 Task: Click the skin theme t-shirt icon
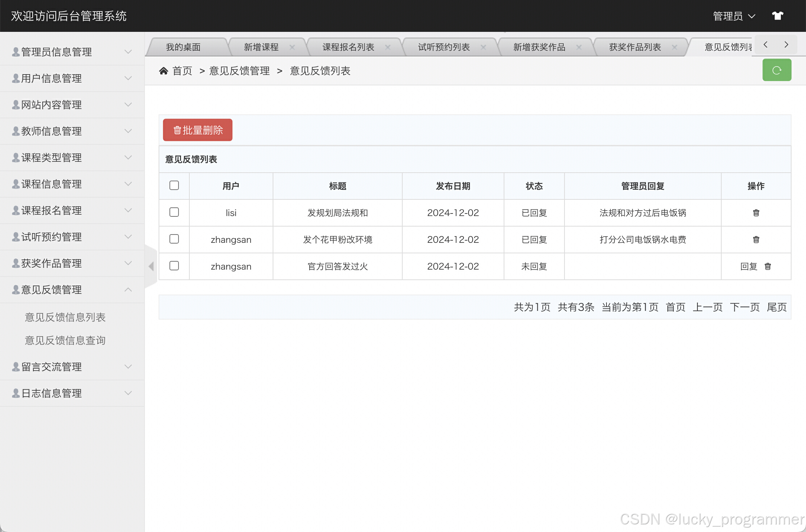pyautogui.click(x=777, y=16)
